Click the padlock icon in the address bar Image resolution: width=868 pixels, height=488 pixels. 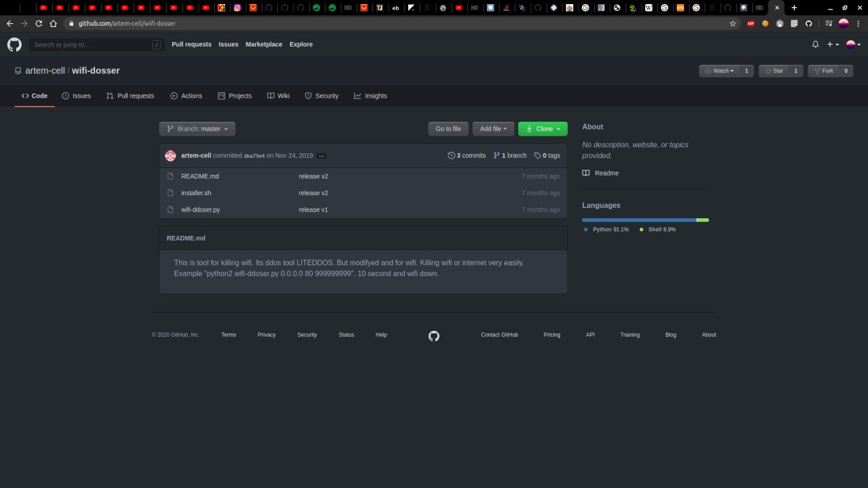coord(72,23)
